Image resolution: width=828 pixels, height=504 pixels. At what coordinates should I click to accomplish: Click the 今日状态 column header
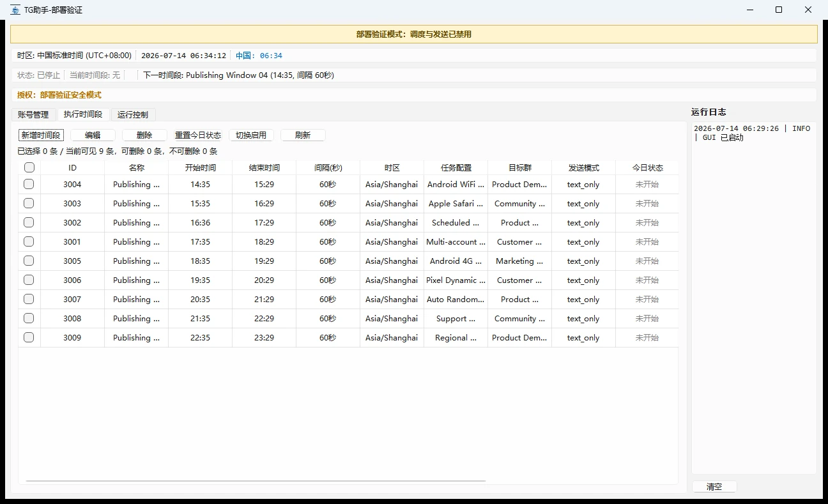[647, 167]
